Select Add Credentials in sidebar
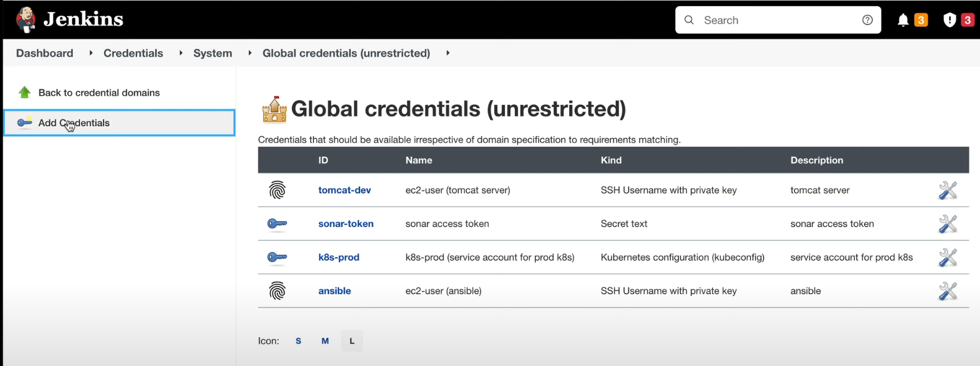Screen dimensions: 980x366 tap(119, 123)
